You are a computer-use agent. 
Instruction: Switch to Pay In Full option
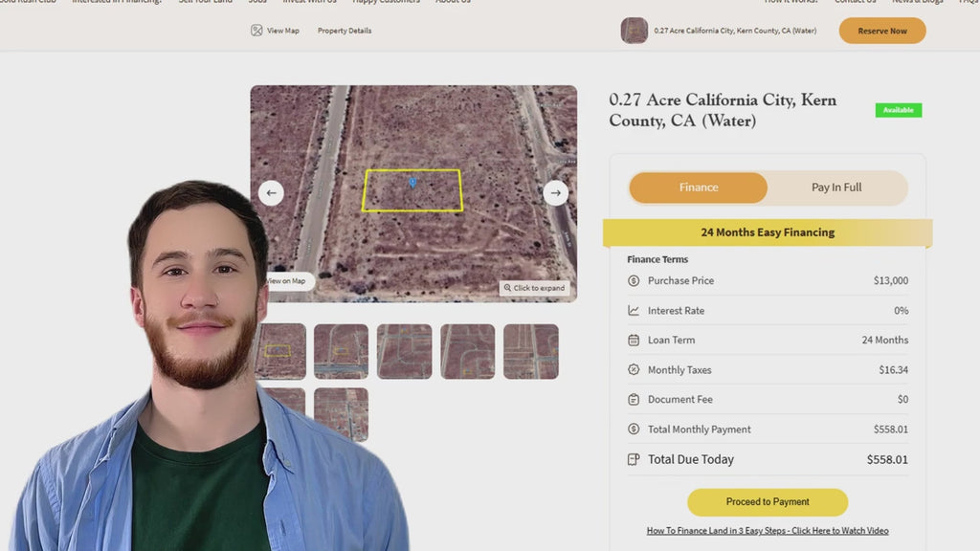click(836, 187)
